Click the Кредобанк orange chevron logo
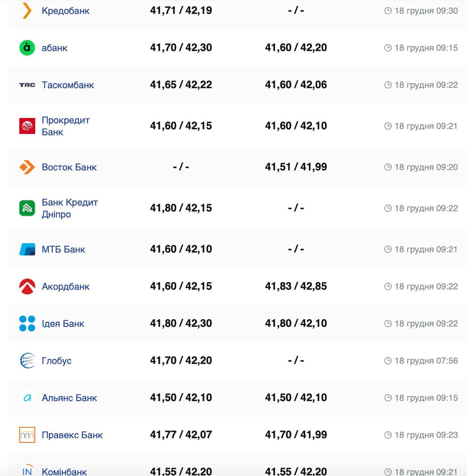The height and width of the screenshot is (476, 467). [x=27, y=10]
